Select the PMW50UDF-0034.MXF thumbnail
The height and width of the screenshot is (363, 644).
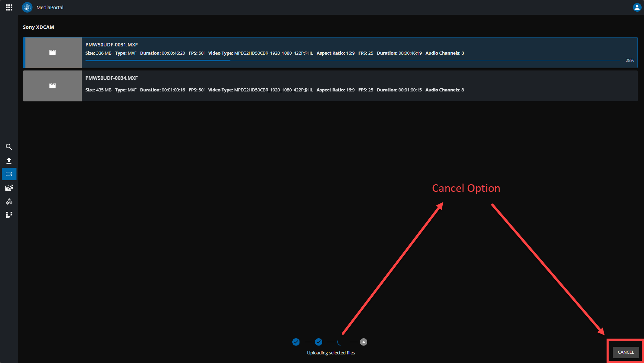(53, 86)
